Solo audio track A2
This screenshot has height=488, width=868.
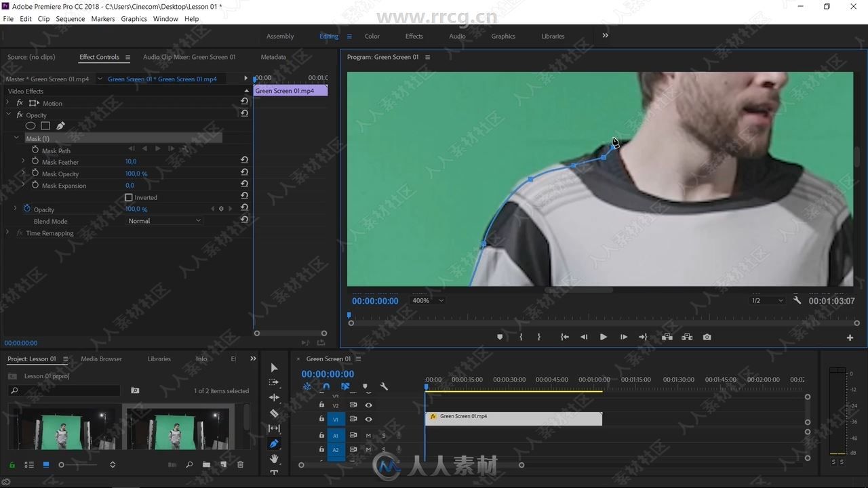(384, 450)
